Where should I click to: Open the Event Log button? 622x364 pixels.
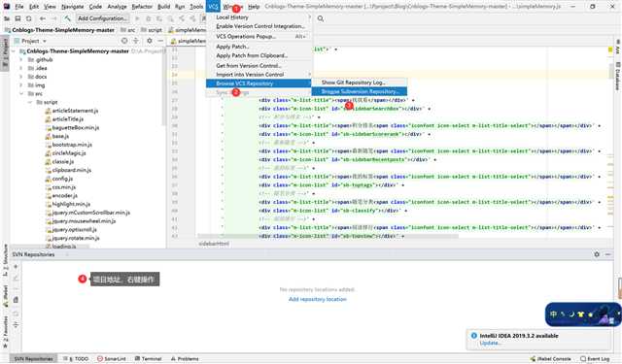[x=595, y=359]
